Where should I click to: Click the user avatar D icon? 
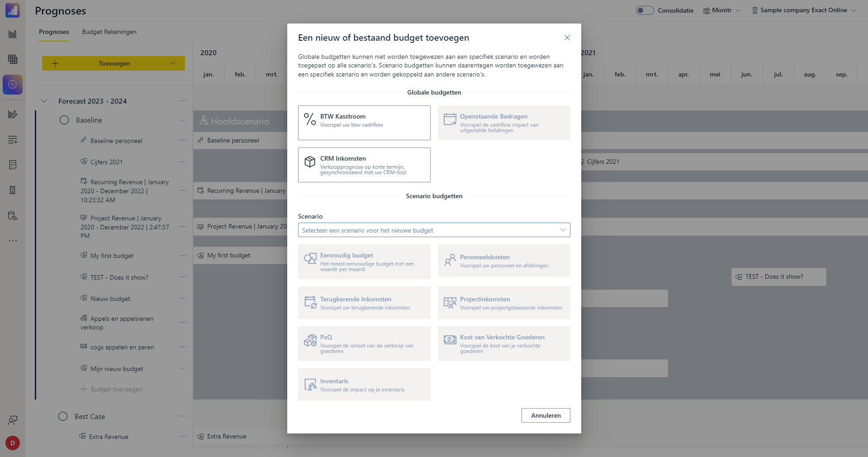pos(13,443)
